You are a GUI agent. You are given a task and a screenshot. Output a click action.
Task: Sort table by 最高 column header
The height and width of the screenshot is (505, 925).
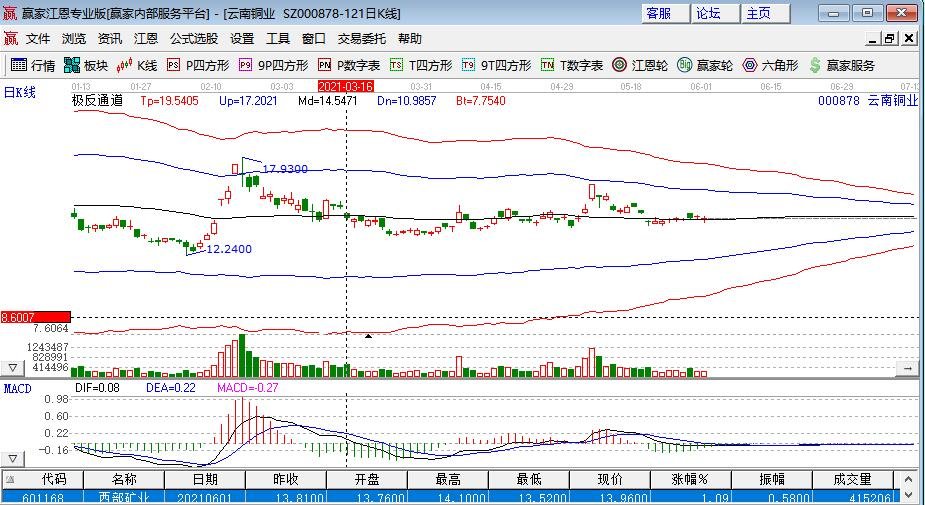point(447,480)
